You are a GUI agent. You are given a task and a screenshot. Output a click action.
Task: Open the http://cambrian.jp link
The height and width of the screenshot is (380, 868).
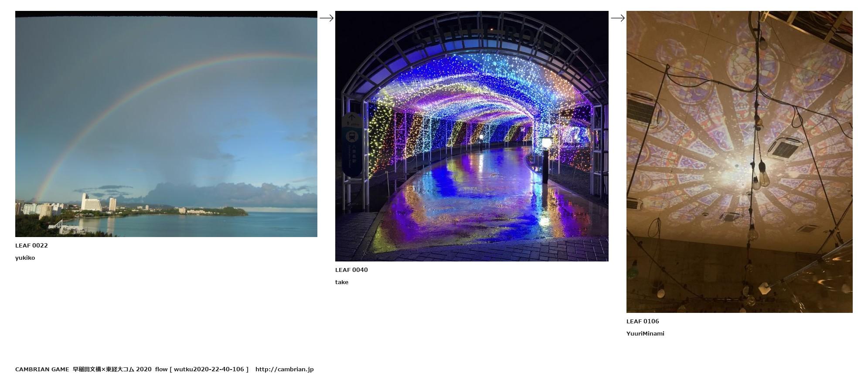[284, 369]
